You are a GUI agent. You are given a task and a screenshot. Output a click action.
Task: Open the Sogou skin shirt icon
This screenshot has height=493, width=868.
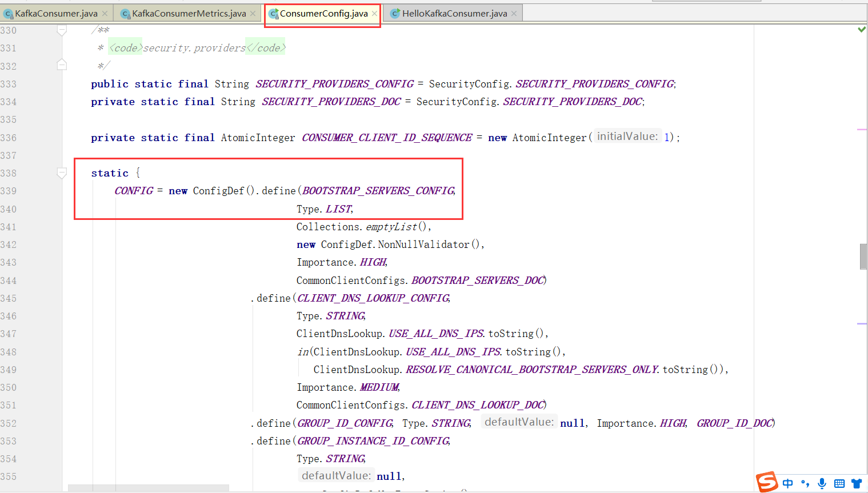click(856, 483)
